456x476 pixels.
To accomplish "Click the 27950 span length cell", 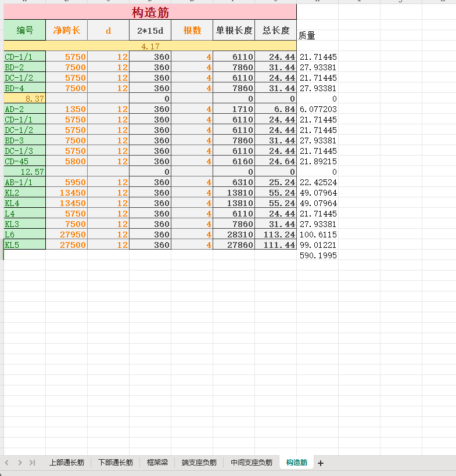I will 67,235.
